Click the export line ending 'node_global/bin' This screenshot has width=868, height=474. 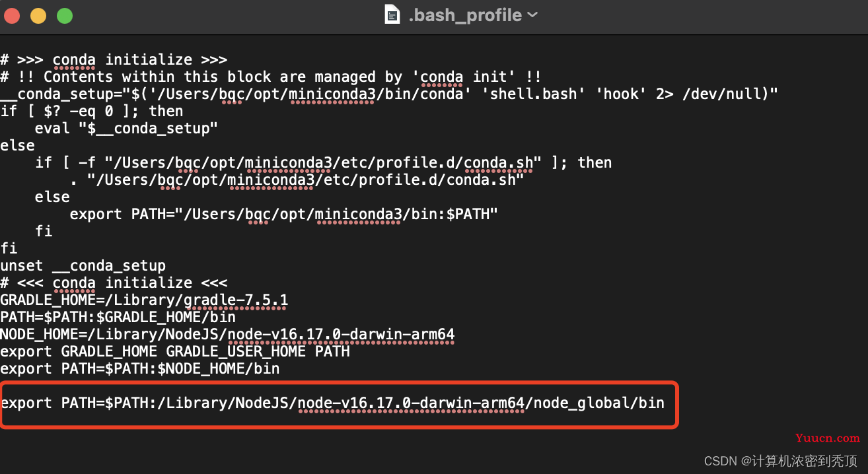point(332,403)
